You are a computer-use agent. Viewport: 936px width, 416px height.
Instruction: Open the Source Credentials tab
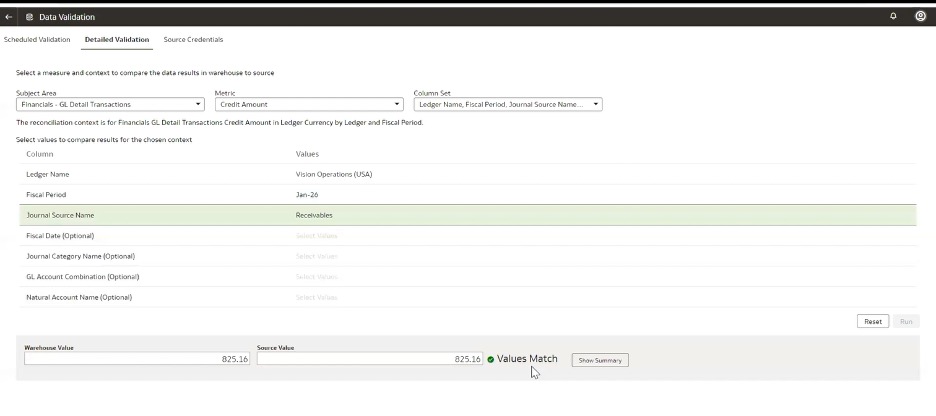pyautogui.click(x=193, y=39)
